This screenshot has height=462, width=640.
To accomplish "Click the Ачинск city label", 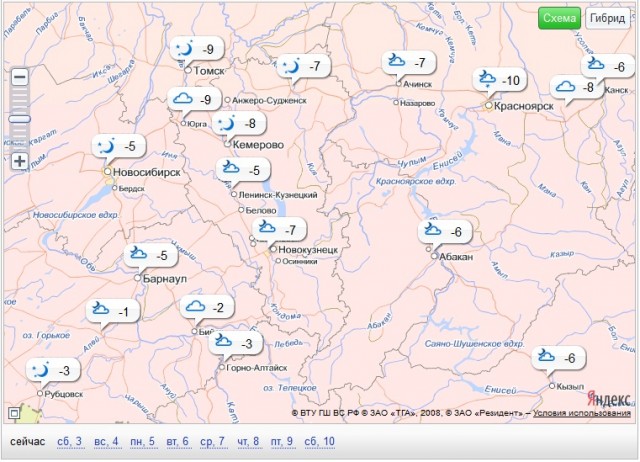I will click(x=417, y=84).
